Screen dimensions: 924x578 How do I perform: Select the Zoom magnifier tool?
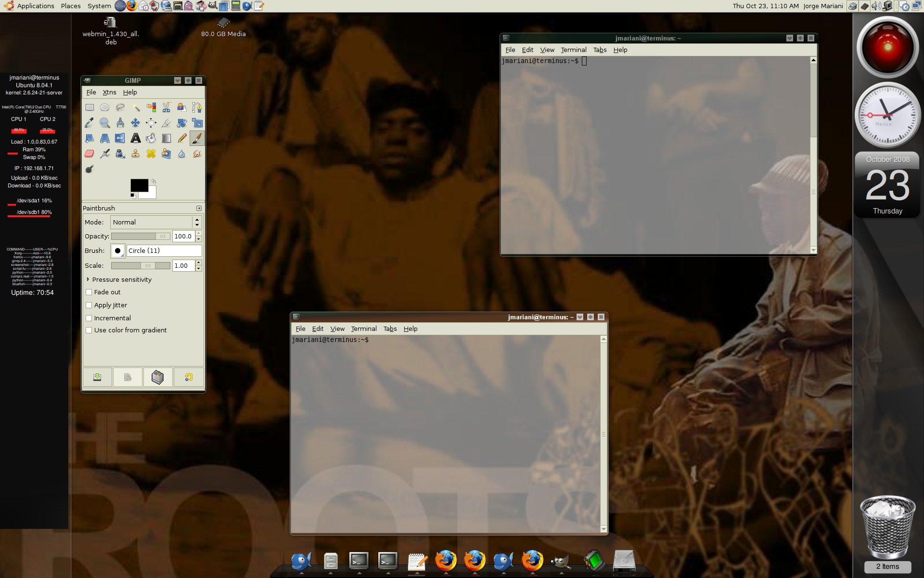pos(105,123)
